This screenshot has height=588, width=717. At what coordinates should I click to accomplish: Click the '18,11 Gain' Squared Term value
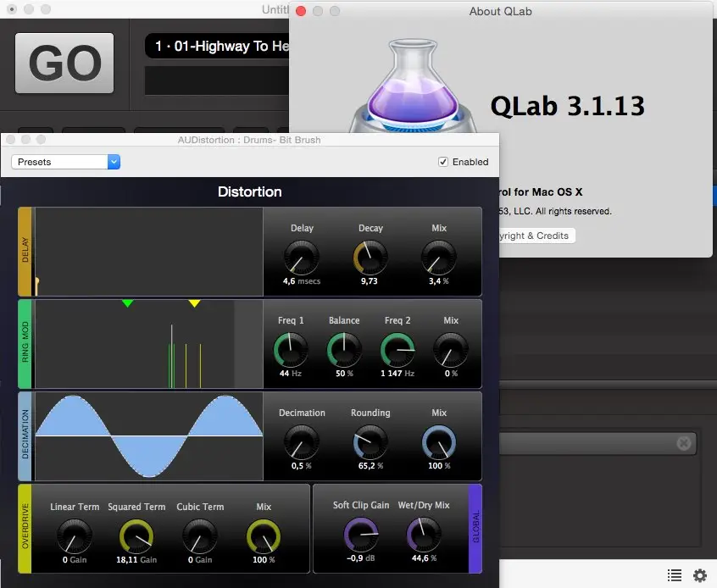[x=136, y=560]
